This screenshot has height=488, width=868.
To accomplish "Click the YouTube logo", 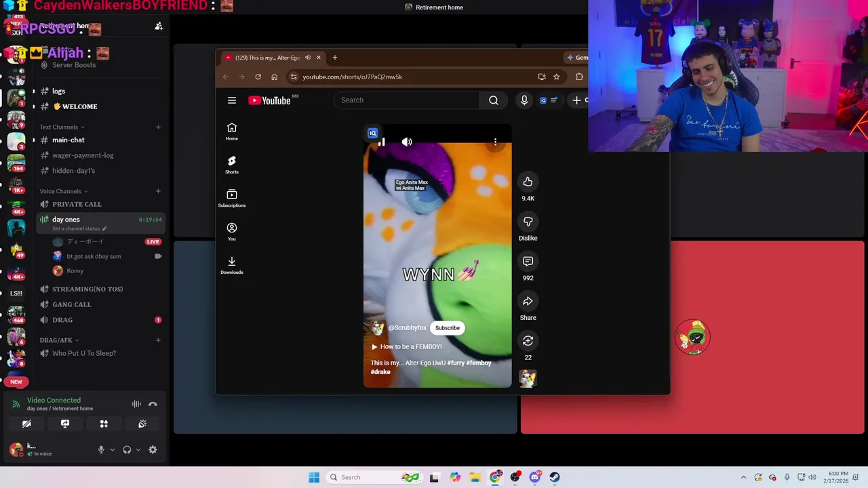I will click(x=270, y=100).
